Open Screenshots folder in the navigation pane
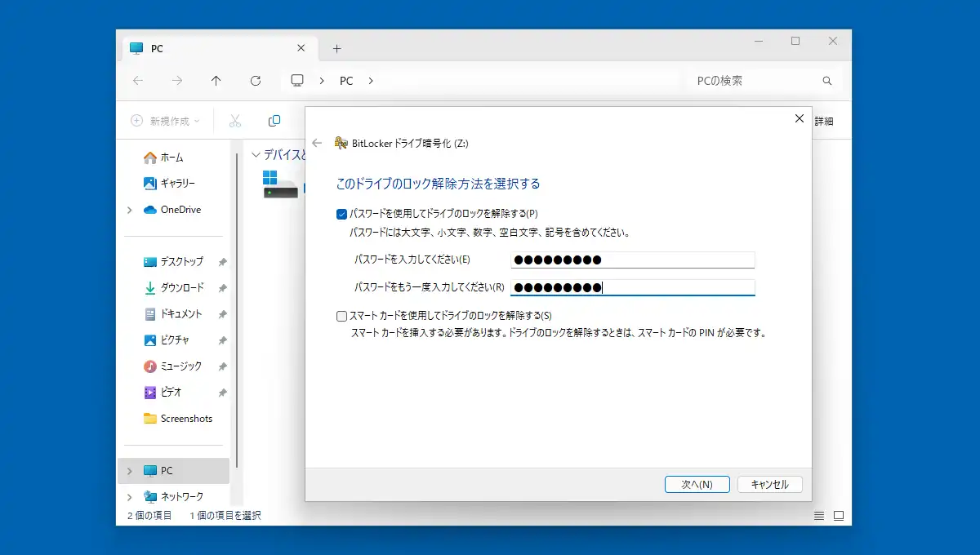Screen dimensions: 980x555 (x=178, y=419)
